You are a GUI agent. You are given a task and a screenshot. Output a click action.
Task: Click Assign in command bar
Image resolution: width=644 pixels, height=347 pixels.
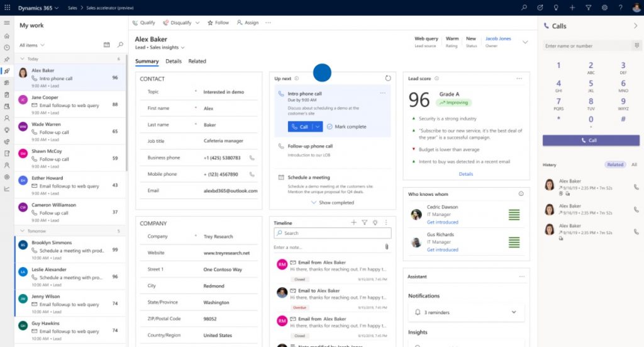248,23
